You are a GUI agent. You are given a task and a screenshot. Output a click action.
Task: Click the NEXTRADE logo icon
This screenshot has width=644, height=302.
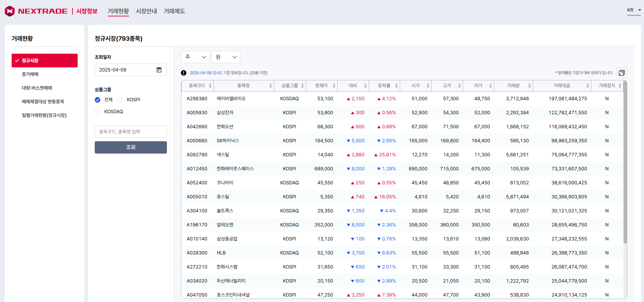point(10,11)
